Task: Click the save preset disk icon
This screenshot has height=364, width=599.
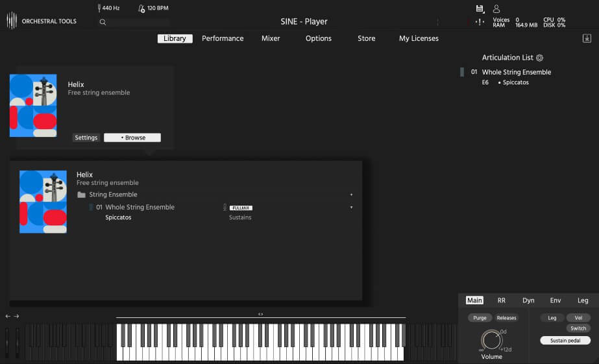Action: click(480, 8)
